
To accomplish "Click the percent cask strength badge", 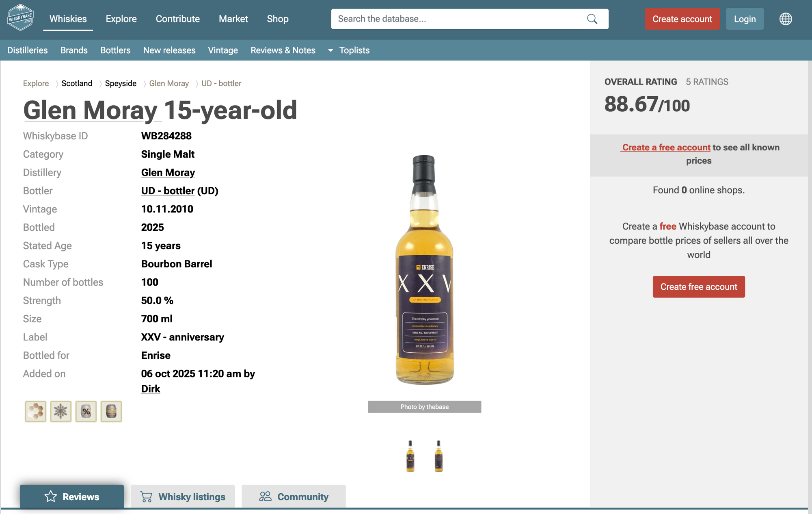I will [x=86, y=411].
